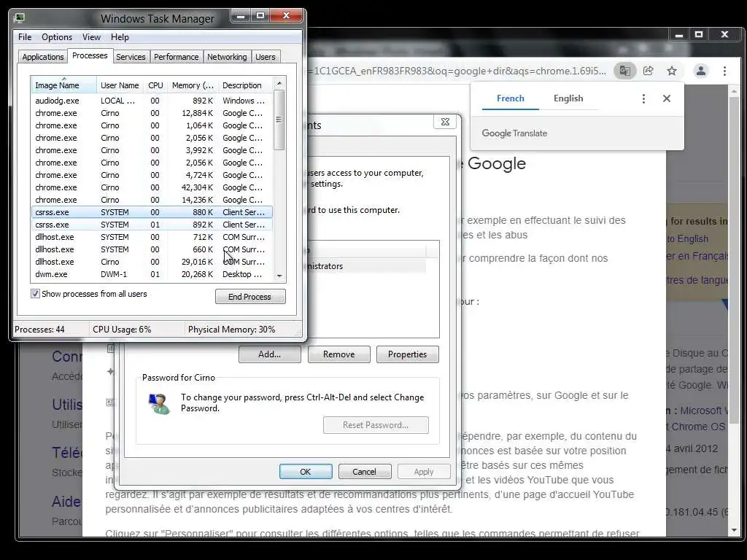The height and width of the screenshot is (560, 747).
Task: Open the translate popup's three-dot options
Action: pyautogui.click(x=643, y=98)
